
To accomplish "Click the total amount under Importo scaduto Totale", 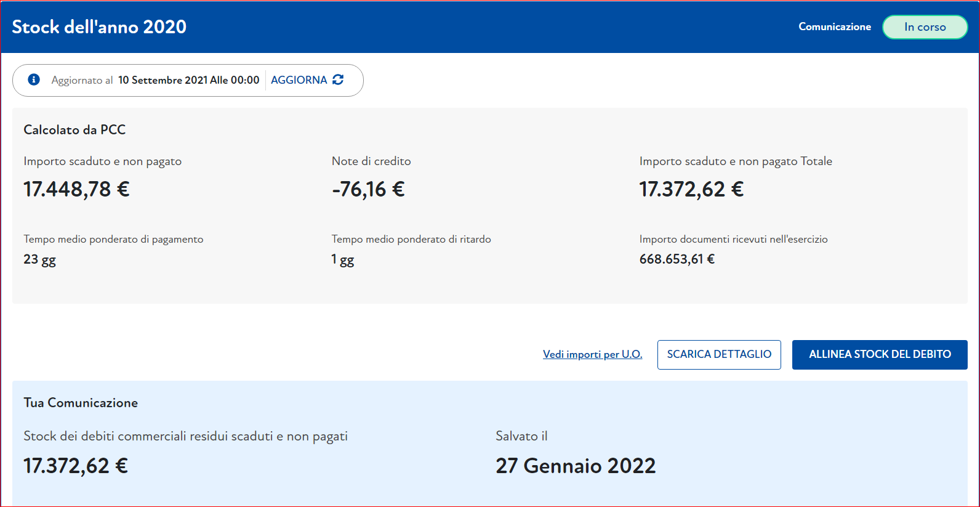I will [x=691, y=189].
